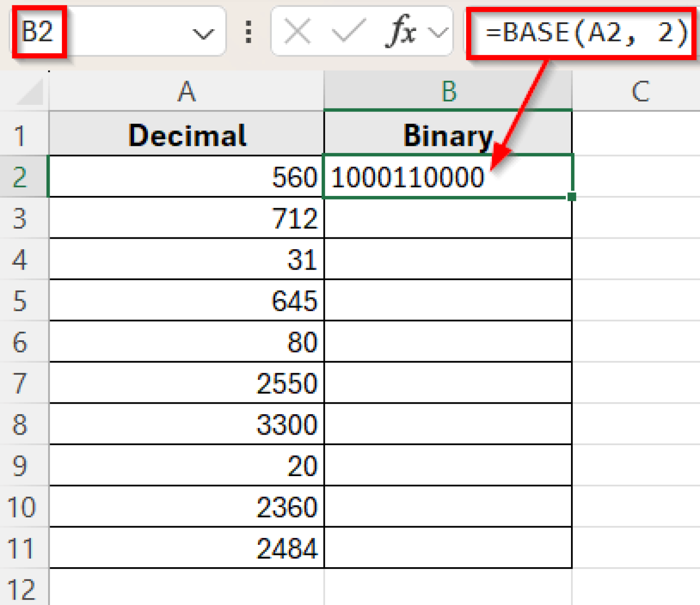Click the formula bar vertical dots handle
The width and height of the screenshot is (700, 605).
click(248, 32)
